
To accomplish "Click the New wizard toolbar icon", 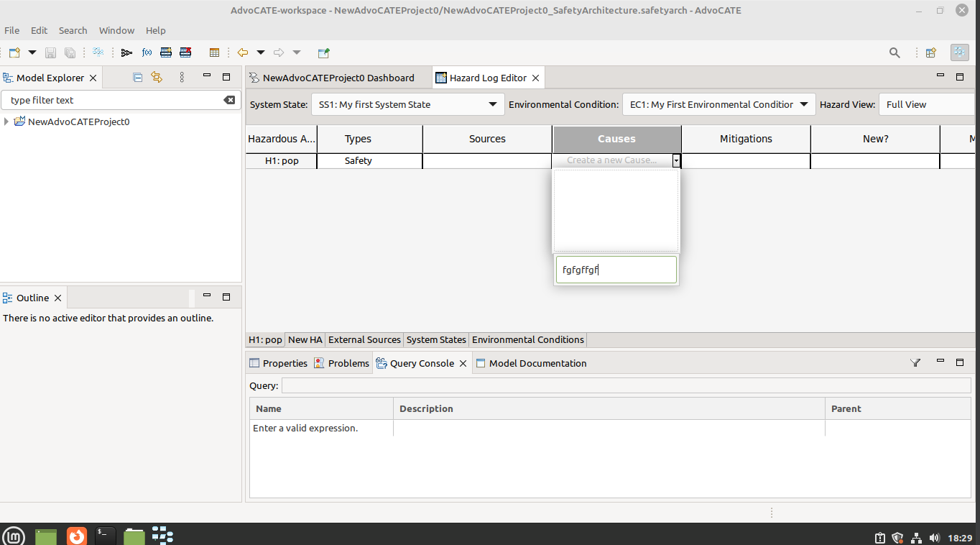I will (x=14, y=52).
